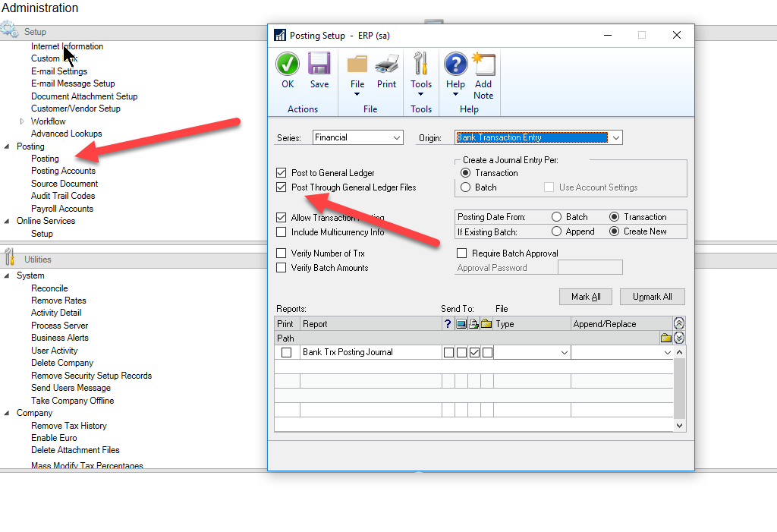Click the Path folder icon in reports grid
The height and width of the screenshot is (532, 777).
tap(665, 338)
